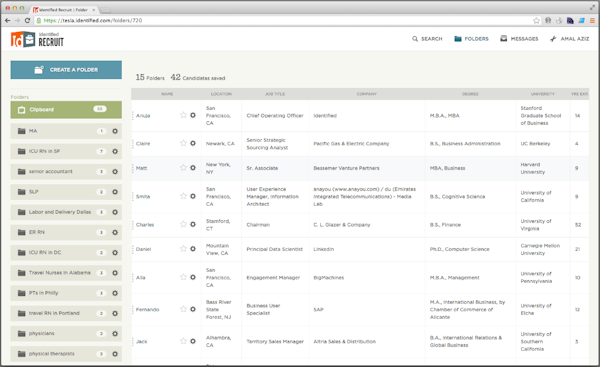Star candidate Anuja

183,115
